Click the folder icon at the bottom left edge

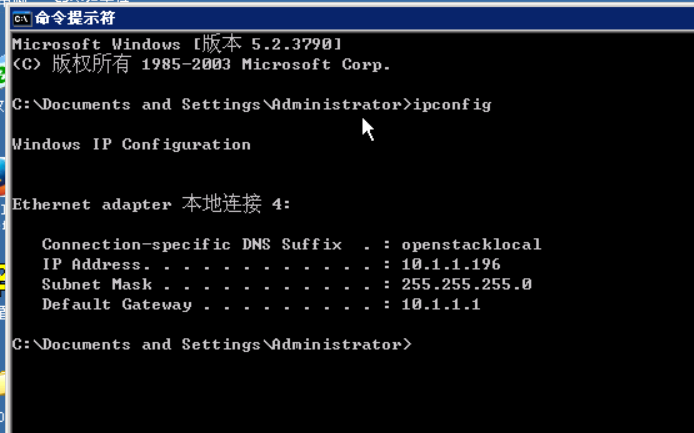coord(2,383)
